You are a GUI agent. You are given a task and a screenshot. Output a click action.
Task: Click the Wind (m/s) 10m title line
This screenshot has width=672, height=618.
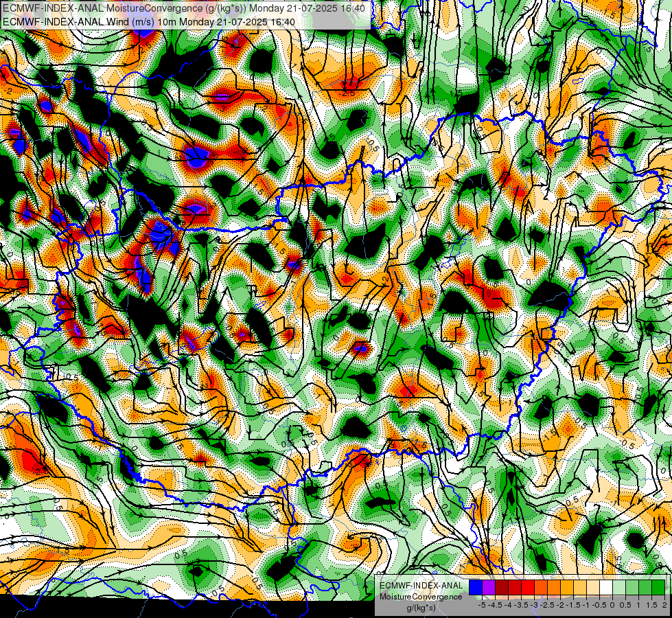(149, 21)
